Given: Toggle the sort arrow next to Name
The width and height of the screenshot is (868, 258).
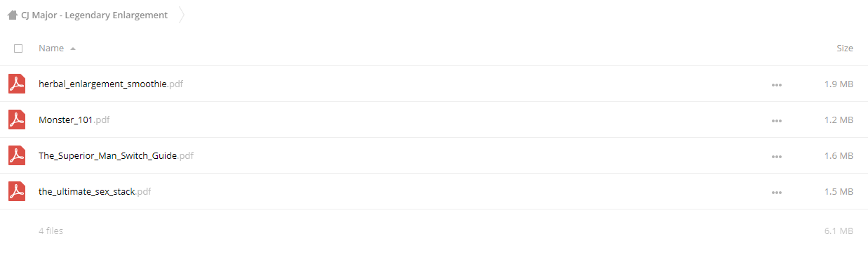Looking at the screenshot, I should (x=73, y=49).
